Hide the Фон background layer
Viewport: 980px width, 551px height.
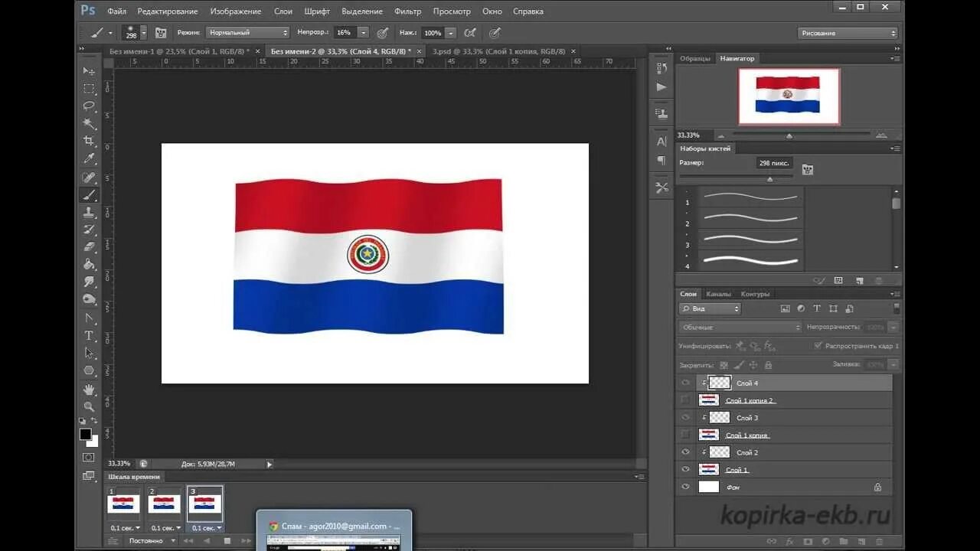click(x=685, y=487)
